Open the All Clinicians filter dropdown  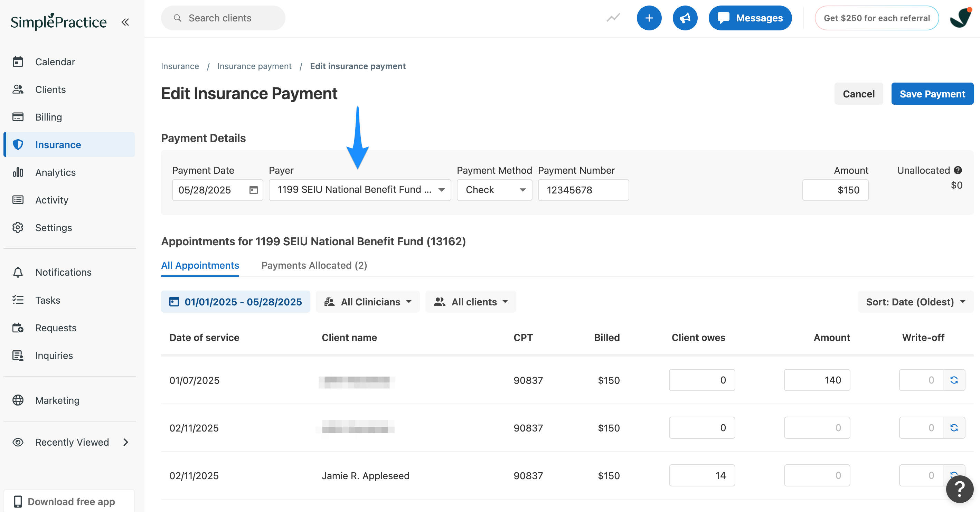368,302
